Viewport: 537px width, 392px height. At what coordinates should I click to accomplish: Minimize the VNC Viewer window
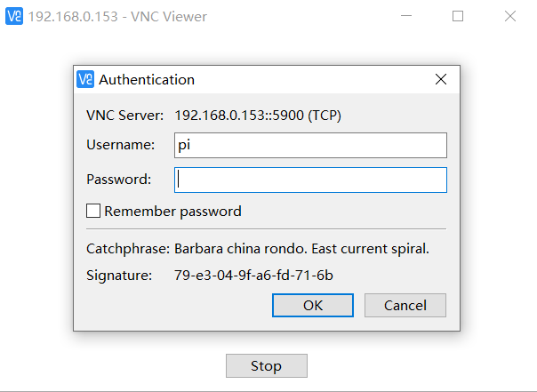coord(406,16)
